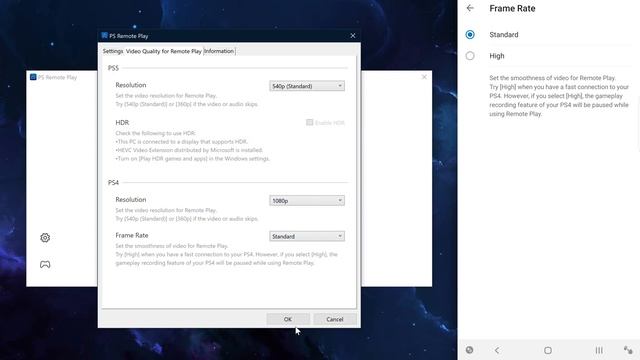This screenshot has width=640, height=360.
Task: Click the OK button
Action: click(288, 319)
